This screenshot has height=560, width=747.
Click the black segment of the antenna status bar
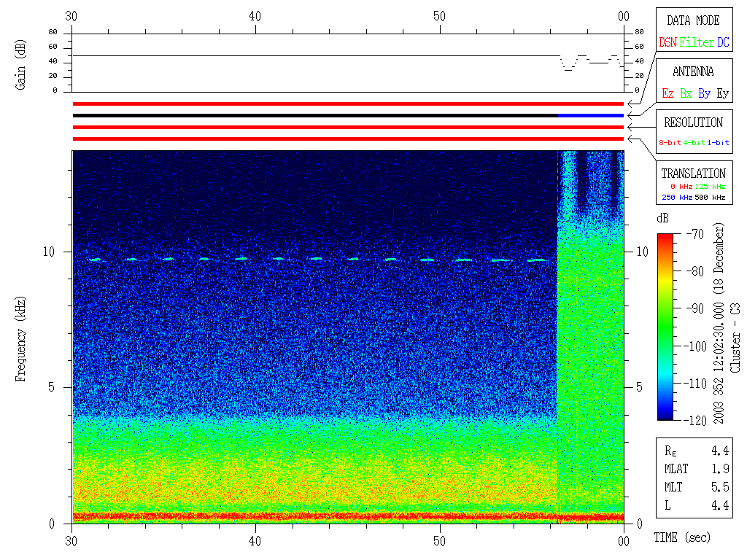click(x=314, y=115)
